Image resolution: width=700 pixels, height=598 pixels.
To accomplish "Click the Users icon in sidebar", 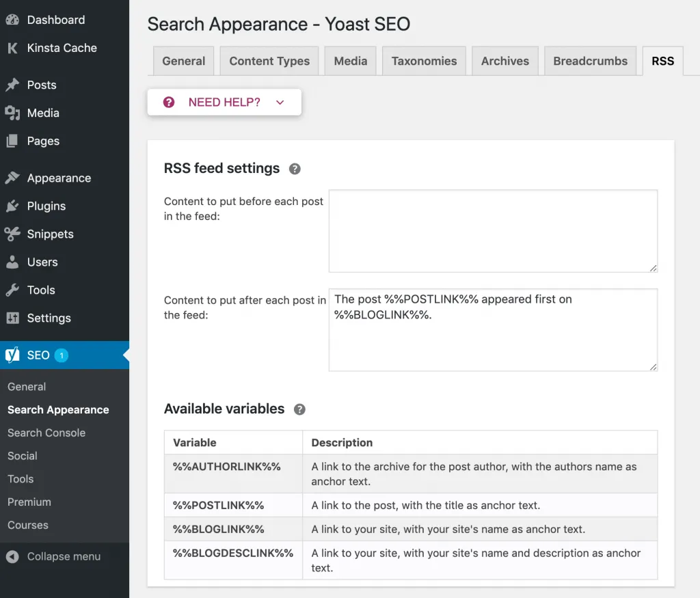I will [x=12, y=262].
